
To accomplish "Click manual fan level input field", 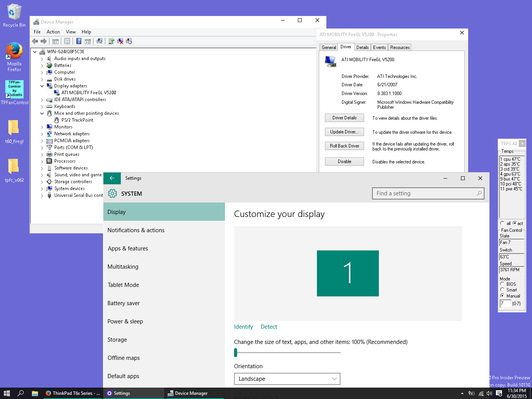I will click(x=505, y=304).
